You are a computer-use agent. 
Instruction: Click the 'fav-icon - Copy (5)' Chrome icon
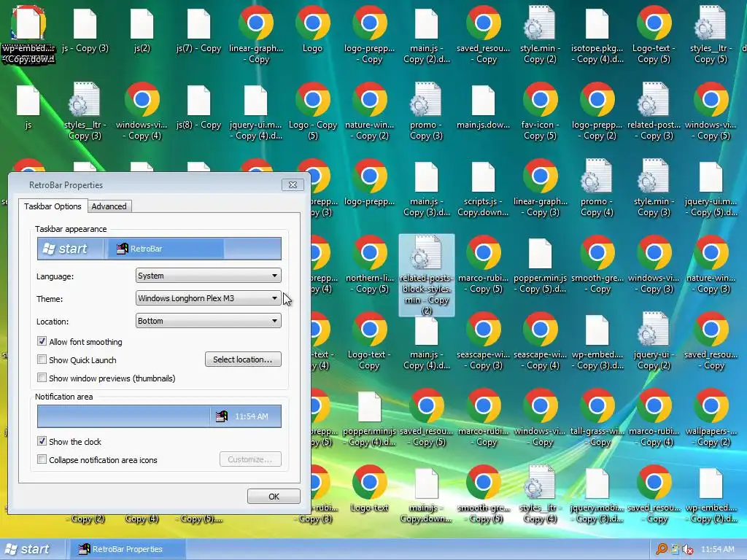[541, 99]
